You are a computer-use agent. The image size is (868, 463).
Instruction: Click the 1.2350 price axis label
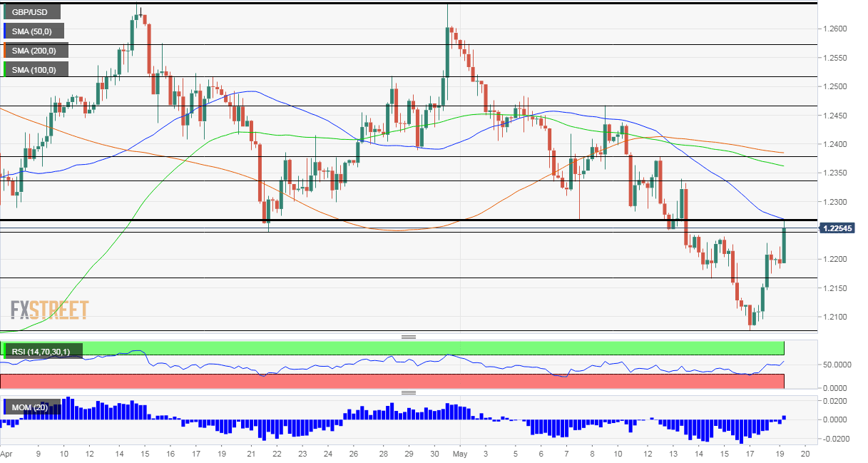click(834, 173)
